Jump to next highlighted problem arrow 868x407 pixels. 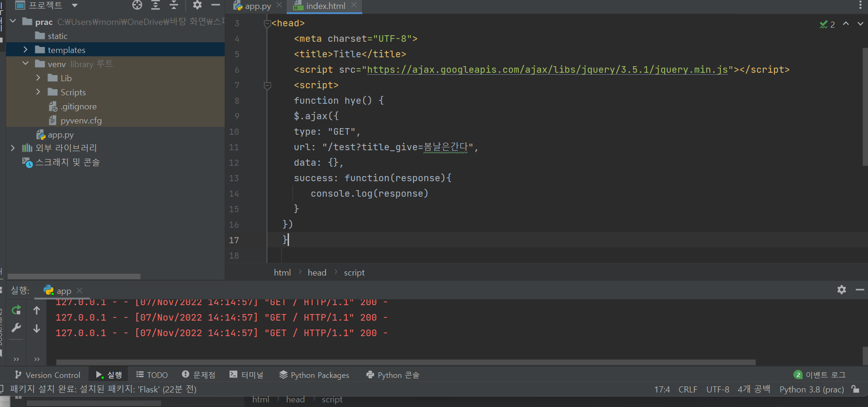click(x=860, y=23)
